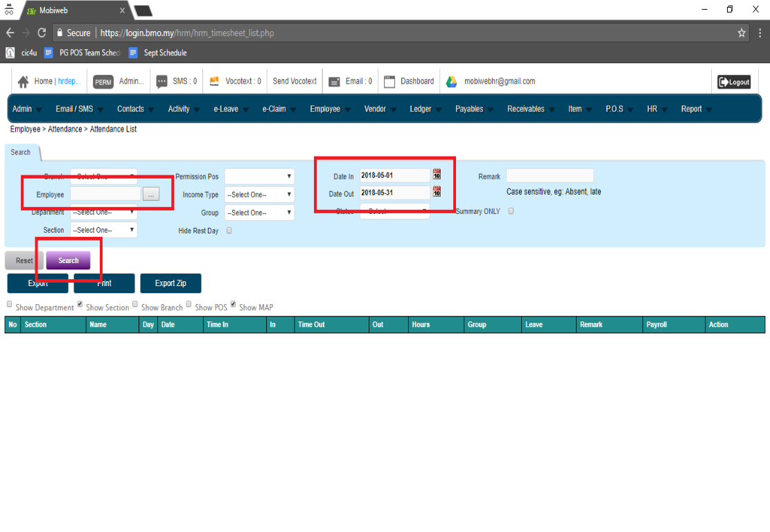Screen dimensions: 770x532
Task: Click the Remark input field
Action: point(550,176)
